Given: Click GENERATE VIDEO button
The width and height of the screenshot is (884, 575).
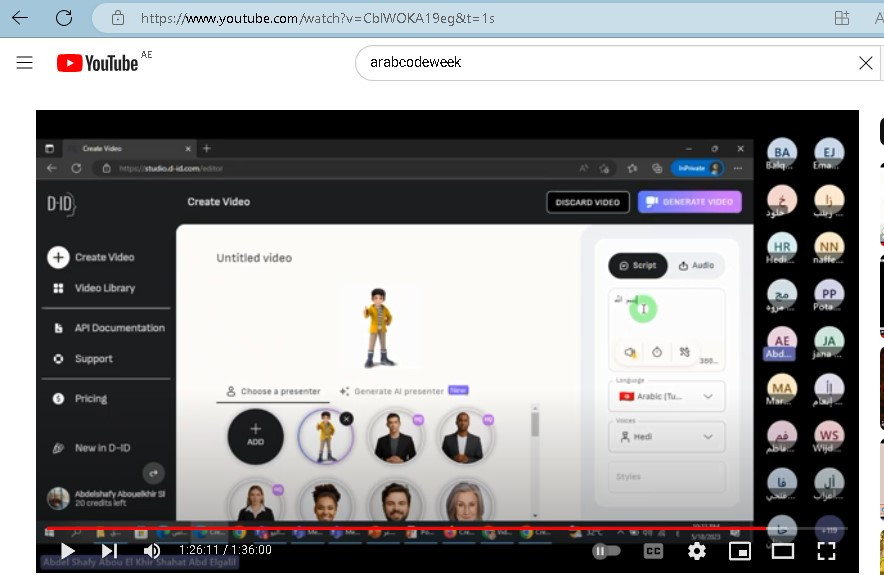Looking at the screenshot, I should coord(689,202).
